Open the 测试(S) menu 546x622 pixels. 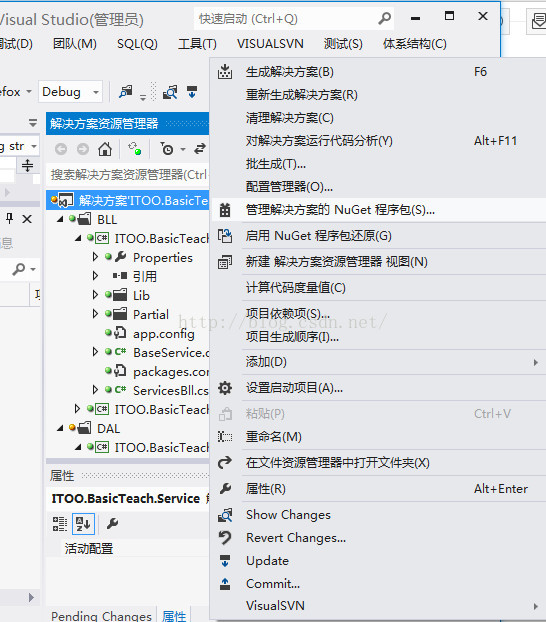coord(343,44)
